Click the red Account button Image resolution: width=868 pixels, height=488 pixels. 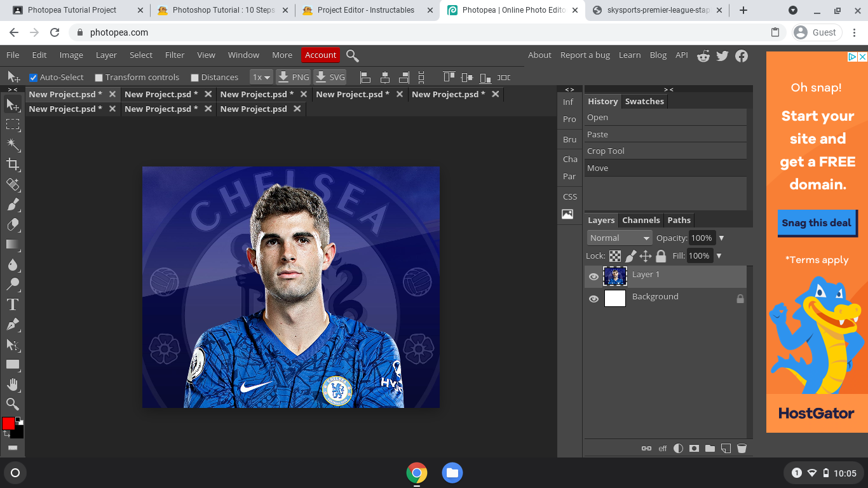(320, 55)
